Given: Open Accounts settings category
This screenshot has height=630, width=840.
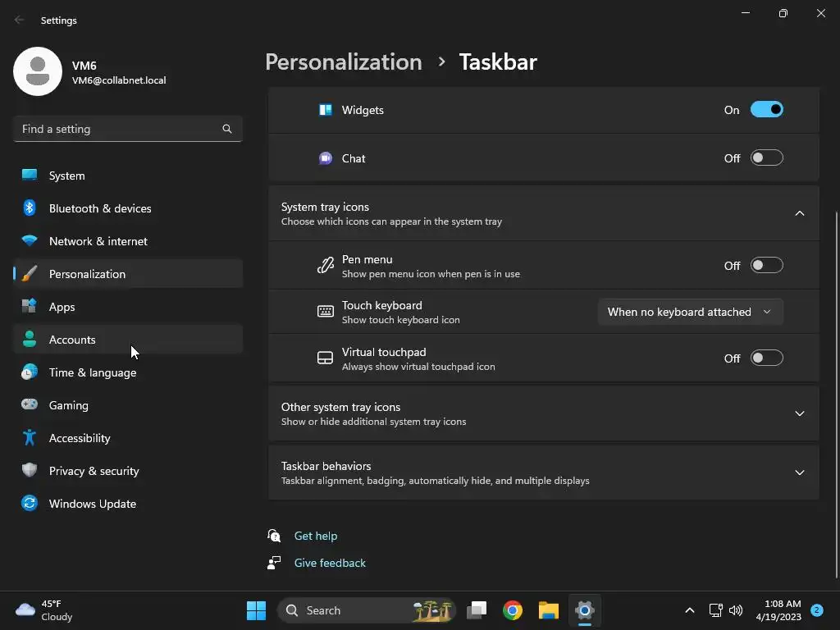Looking at the screenshot, I should 127,340.
